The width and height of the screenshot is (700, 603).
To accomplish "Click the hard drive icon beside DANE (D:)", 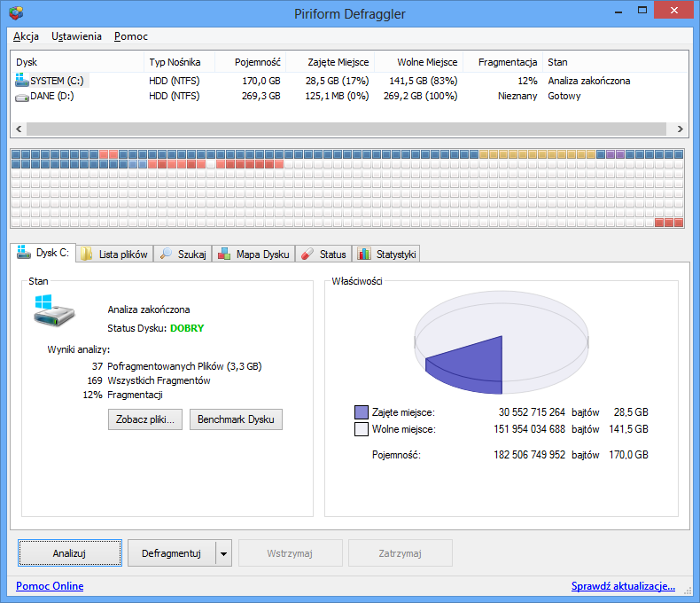I will [x=22, y=97].
